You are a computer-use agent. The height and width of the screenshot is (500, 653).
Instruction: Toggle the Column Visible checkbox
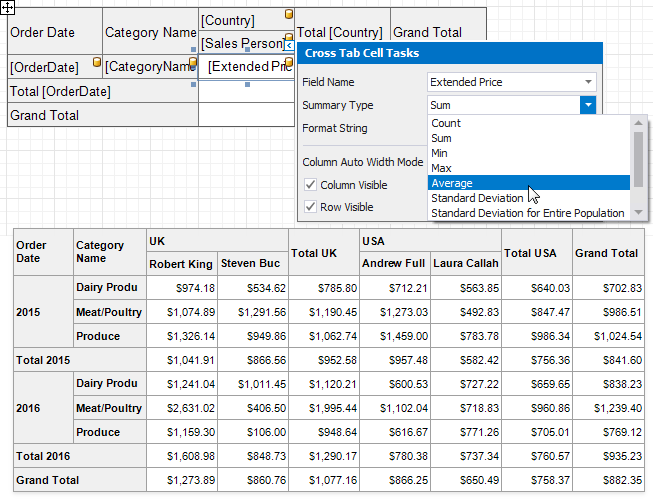310,185
